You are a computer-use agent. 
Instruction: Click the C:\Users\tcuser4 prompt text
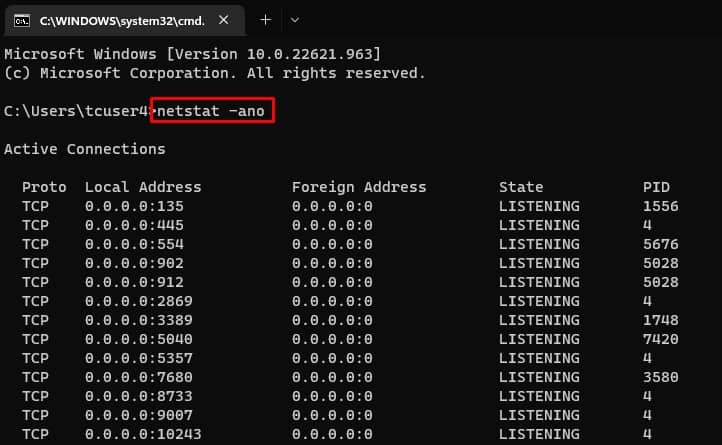tap(76, 111)
